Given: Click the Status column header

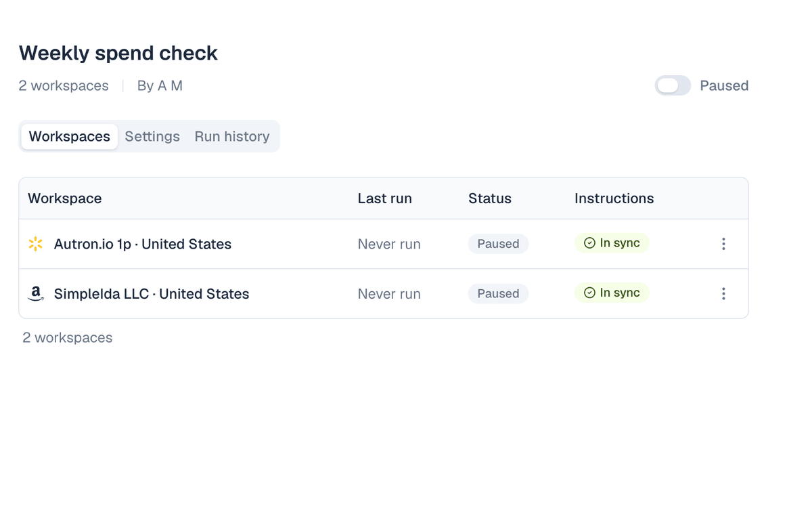Looking at the screenshot, I should pos(490,198).
